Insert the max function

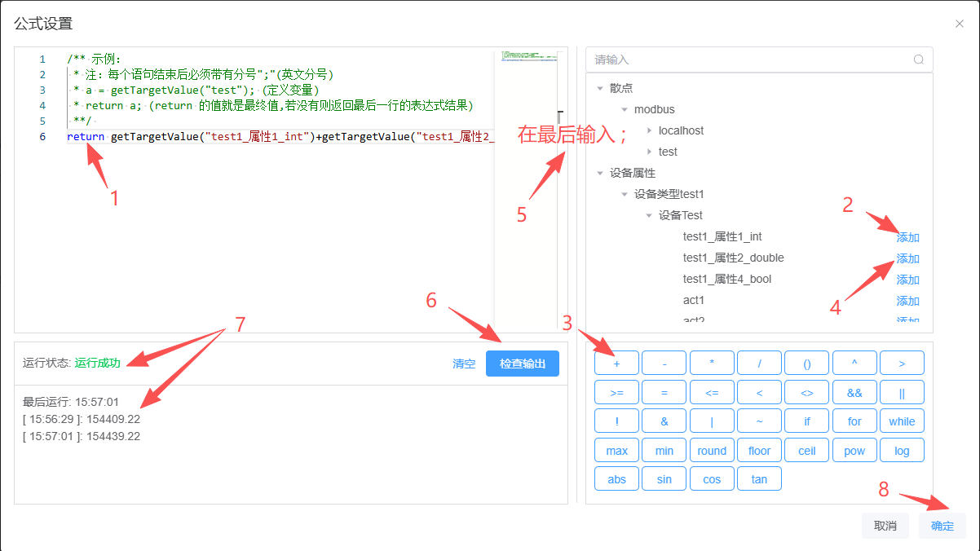[616, 451]
